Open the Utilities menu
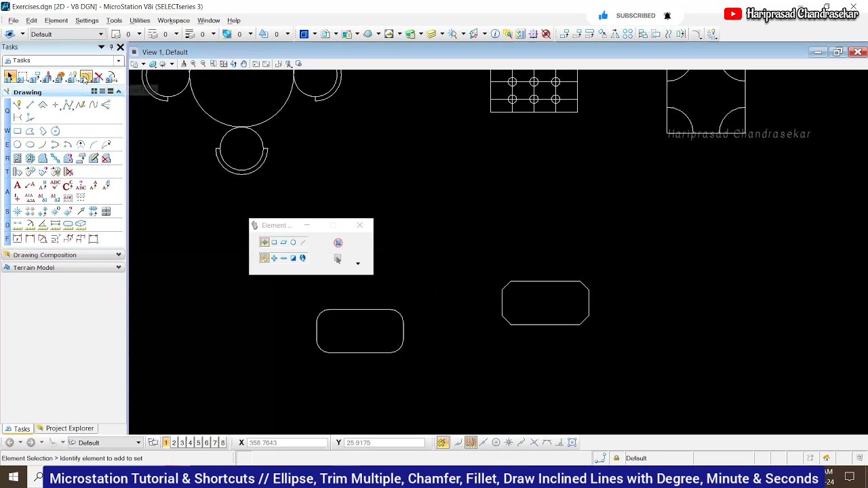This screenshot has height=488, width=868. (x=140, y=20)
